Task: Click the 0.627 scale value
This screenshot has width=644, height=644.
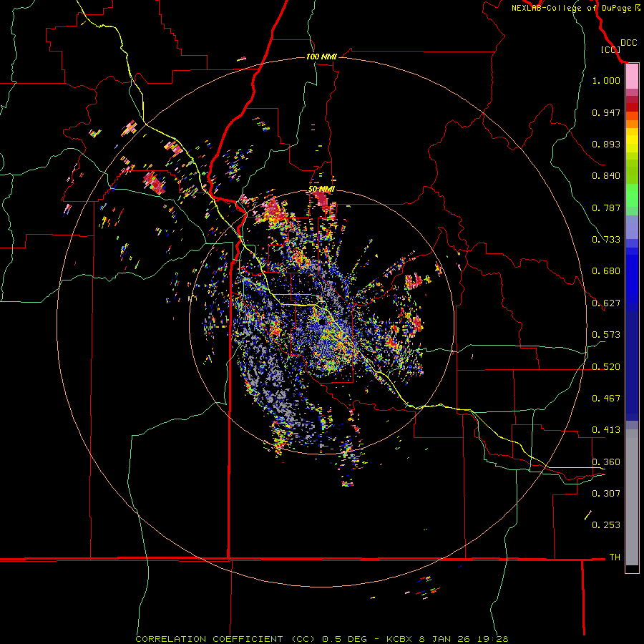Action: (x=606, y=303)
